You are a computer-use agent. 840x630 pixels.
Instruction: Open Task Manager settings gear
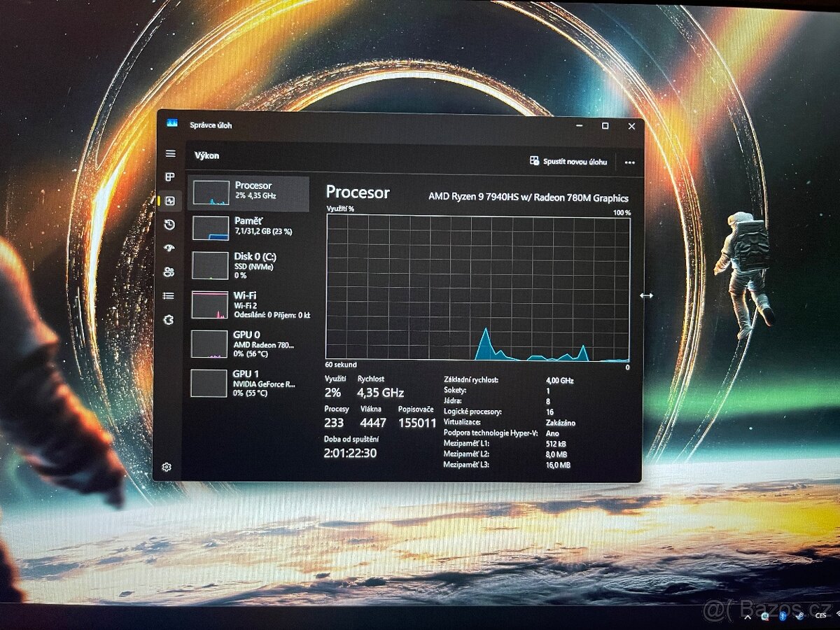point(167,465)
